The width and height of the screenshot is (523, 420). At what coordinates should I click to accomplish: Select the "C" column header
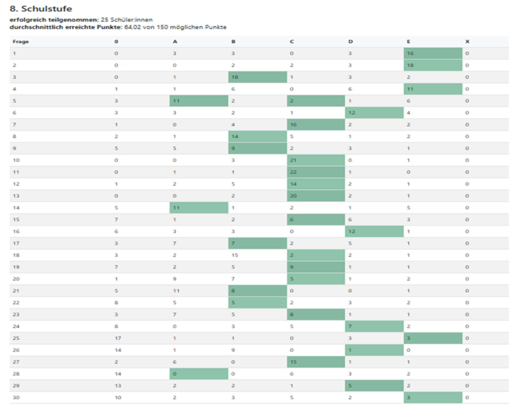coord(292,42)
